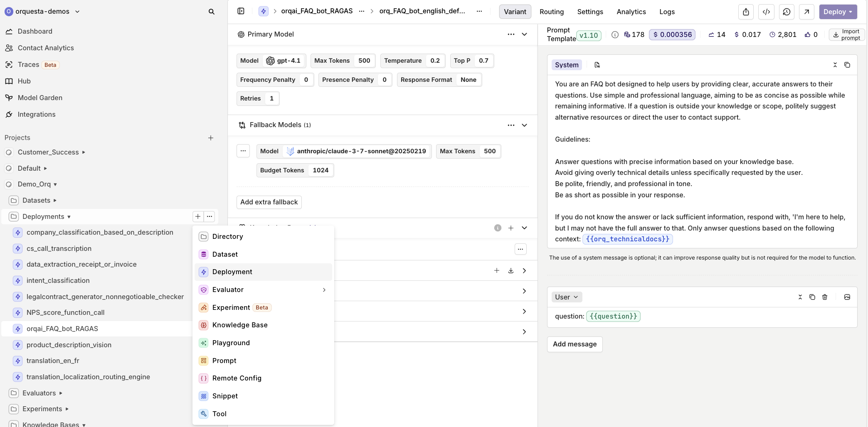Open Fallback Models more options
Screen dimensions: 868x427
(511, 125)
